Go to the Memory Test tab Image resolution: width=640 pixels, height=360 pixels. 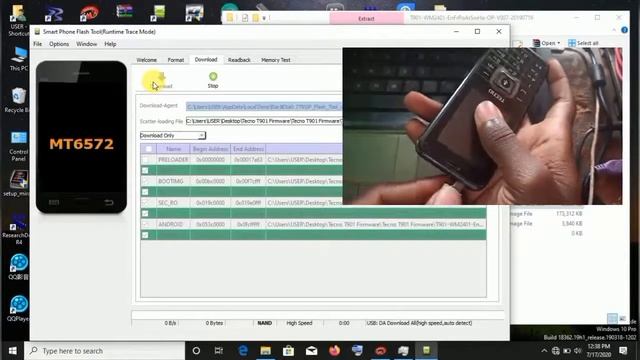276,60
